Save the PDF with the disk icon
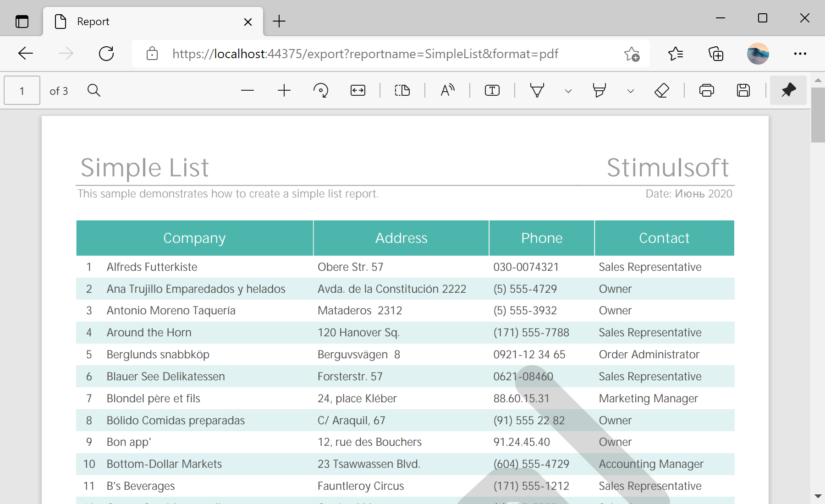The image size is (825, 504). (743, 90)
